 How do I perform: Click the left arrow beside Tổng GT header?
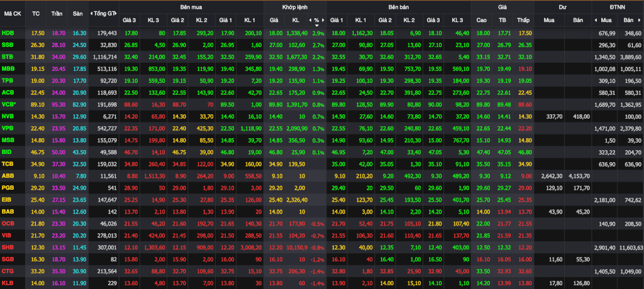point(91,14)
